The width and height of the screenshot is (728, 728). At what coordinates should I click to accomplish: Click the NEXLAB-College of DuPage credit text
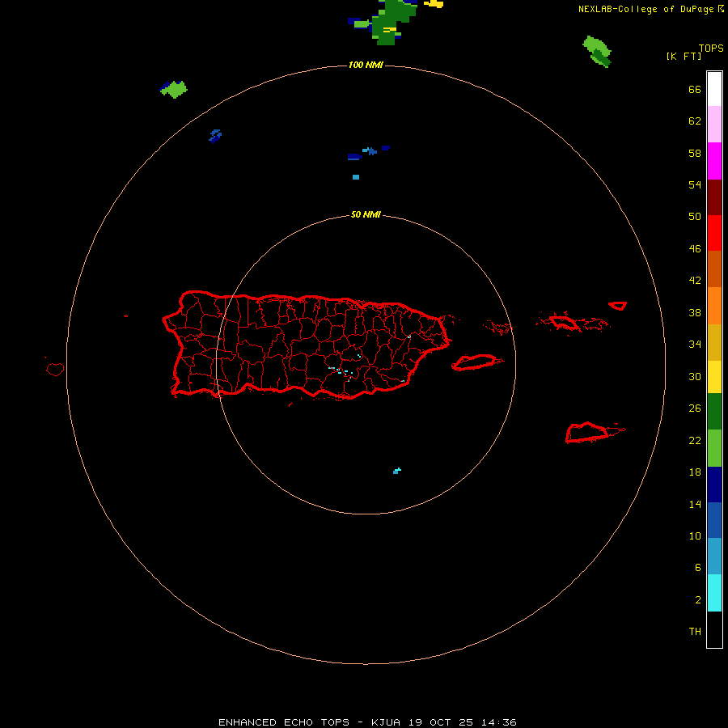pos(646,9)
